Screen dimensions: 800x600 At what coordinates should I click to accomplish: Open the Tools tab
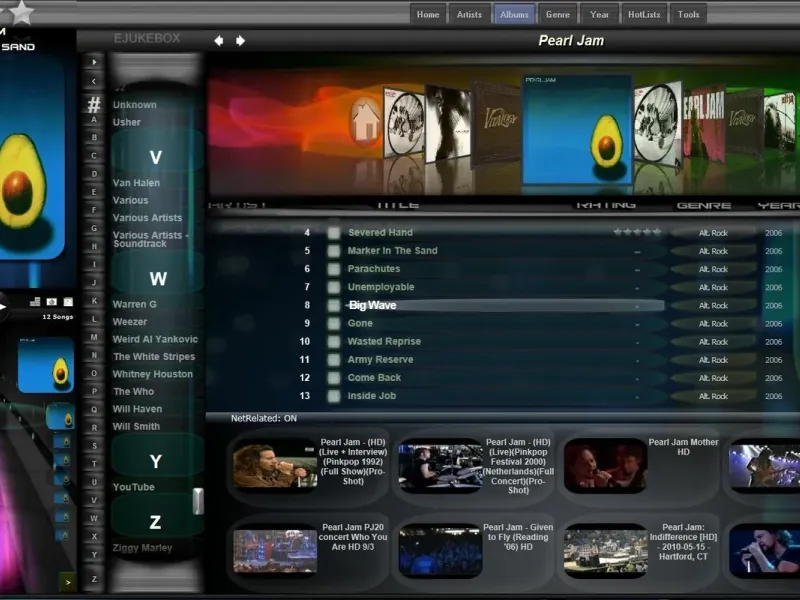[688, 14]
